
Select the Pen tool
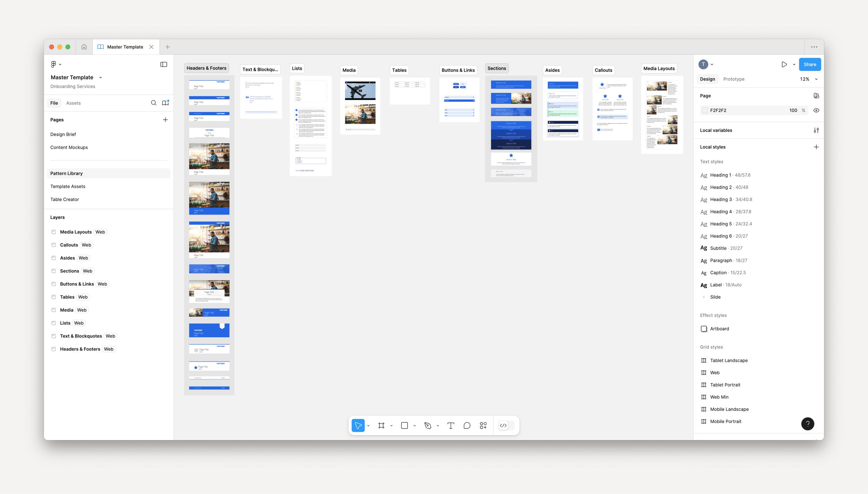[x=427, y=425]
